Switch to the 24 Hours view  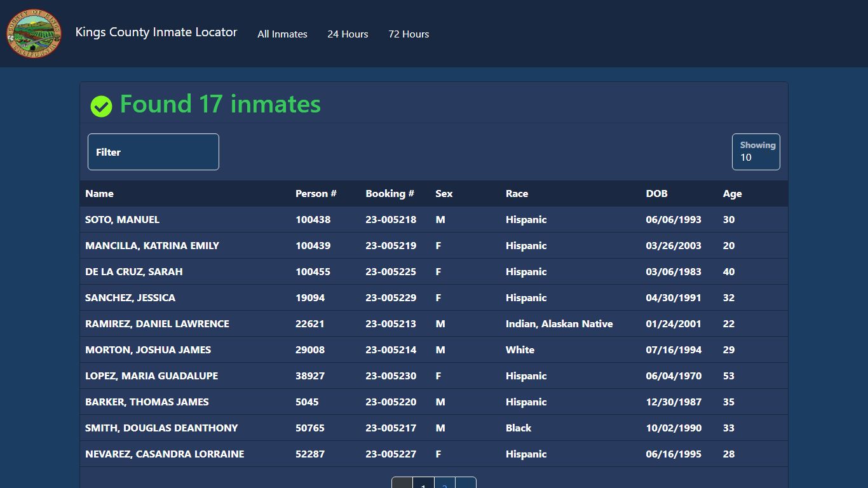click(348, 34)
